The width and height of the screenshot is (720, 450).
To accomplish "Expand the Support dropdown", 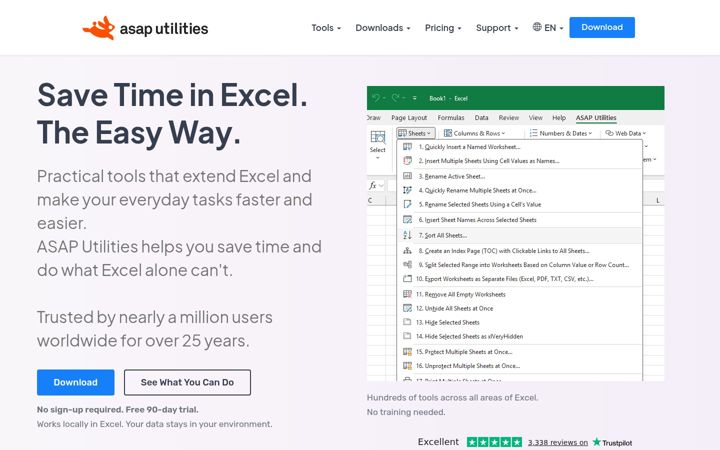I will point(497,28).
